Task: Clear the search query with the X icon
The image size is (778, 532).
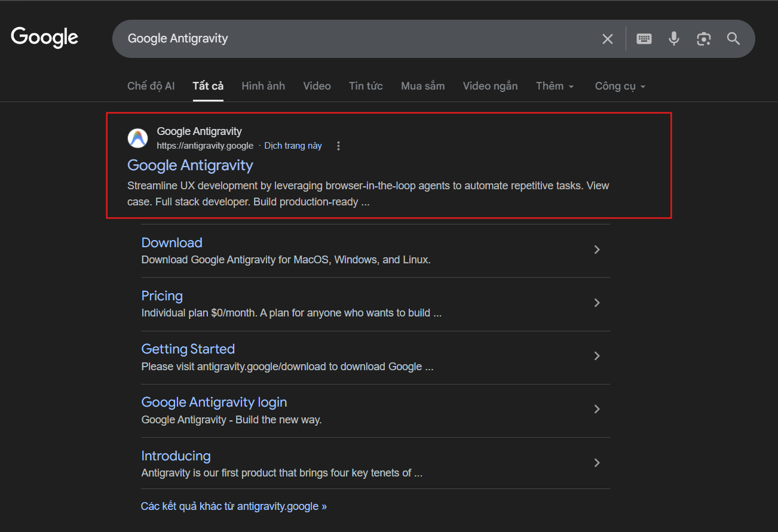Action: (607, 38)
